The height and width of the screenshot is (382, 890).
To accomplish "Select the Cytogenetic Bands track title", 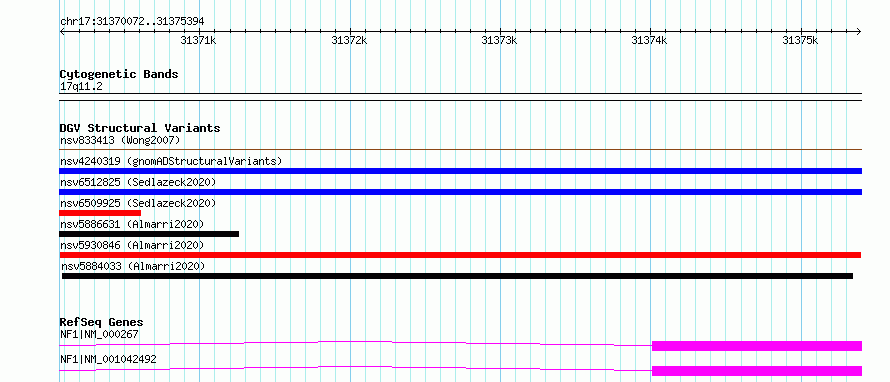I will tap(119, 74).
